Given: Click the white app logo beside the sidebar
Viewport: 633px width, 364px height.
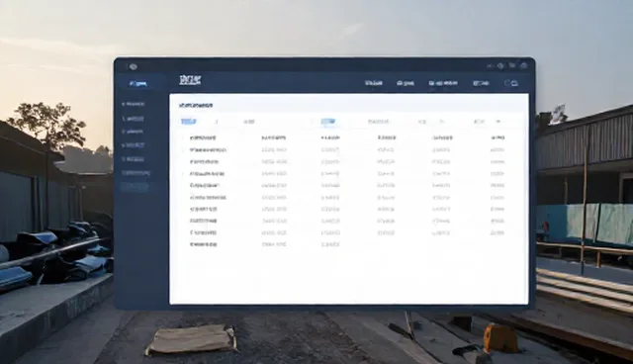Looking at the screenshot, I should [190, 80].
